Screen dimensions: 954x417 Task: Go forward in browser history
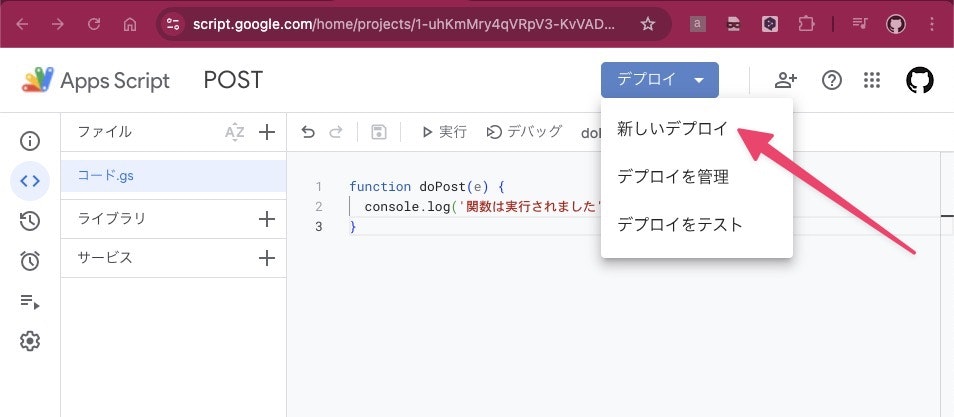point(58,24)
